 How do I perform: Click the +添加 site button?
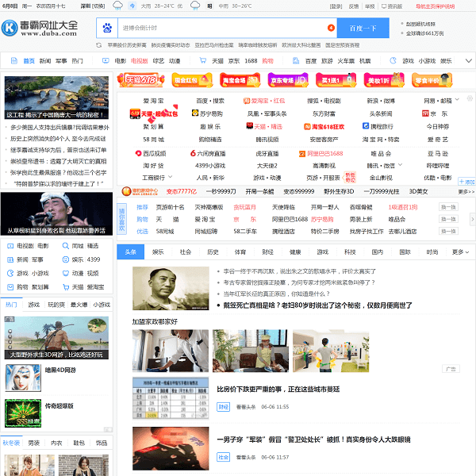coord(466,182)
